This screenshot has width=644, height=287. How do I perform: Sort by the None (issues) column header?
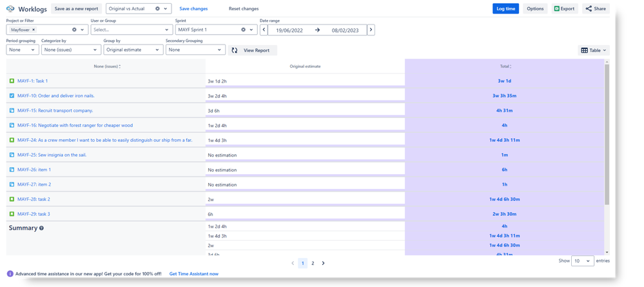106,66
